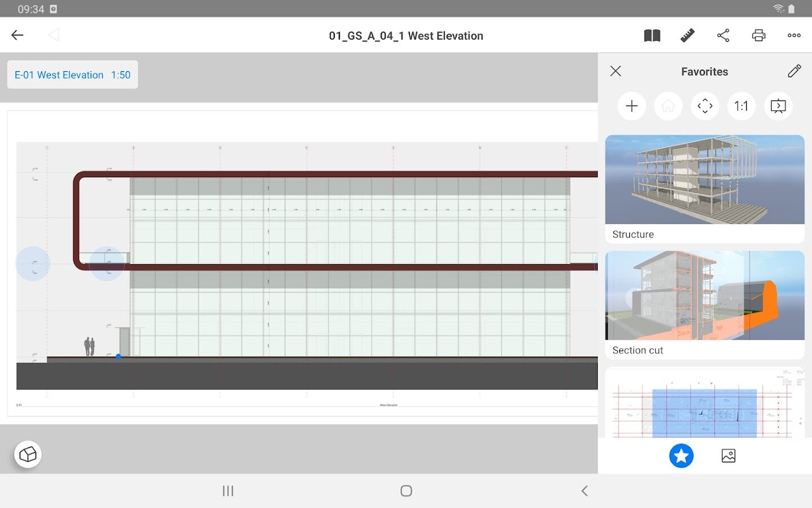Switch to the Favorites star tab

[681, 456]
